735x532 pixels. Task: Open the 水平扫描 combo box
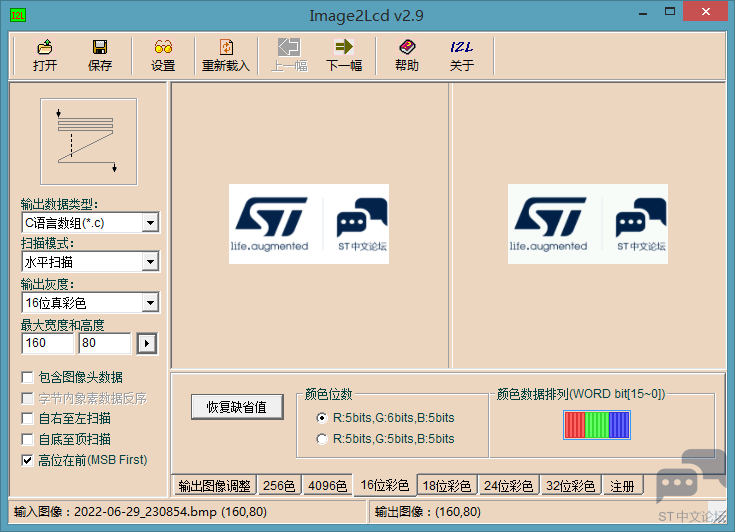pos(90,262)
